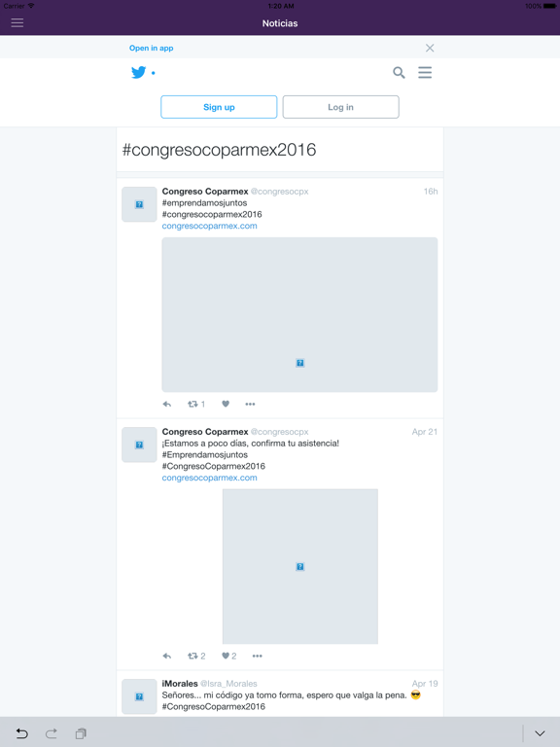
Task: Open iMorales profile name
Action: point(180,684)
